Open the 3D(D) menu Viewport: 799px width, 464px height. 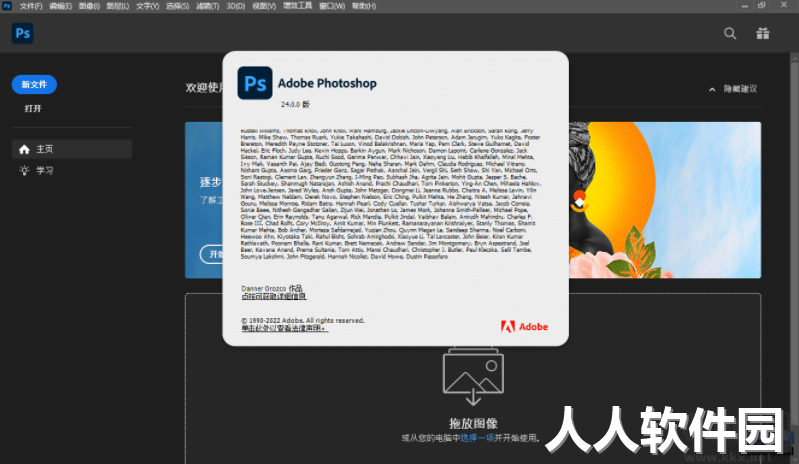pos(235,6)
